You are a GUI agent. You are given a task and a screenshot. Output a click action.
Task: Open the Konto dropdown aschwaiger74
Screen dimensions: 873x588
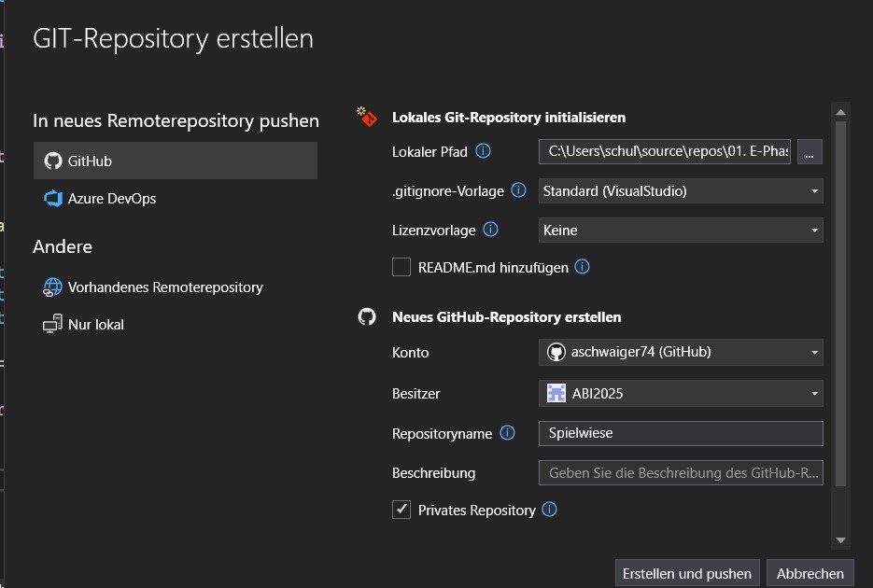681,352
